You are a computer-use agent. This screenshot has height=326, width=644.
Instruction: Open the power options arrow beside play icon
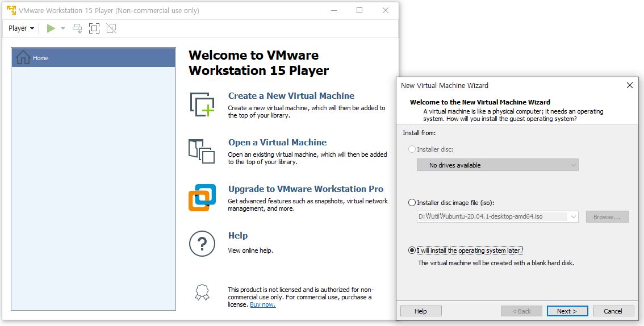pyautogui.click(x=63, y=28)
